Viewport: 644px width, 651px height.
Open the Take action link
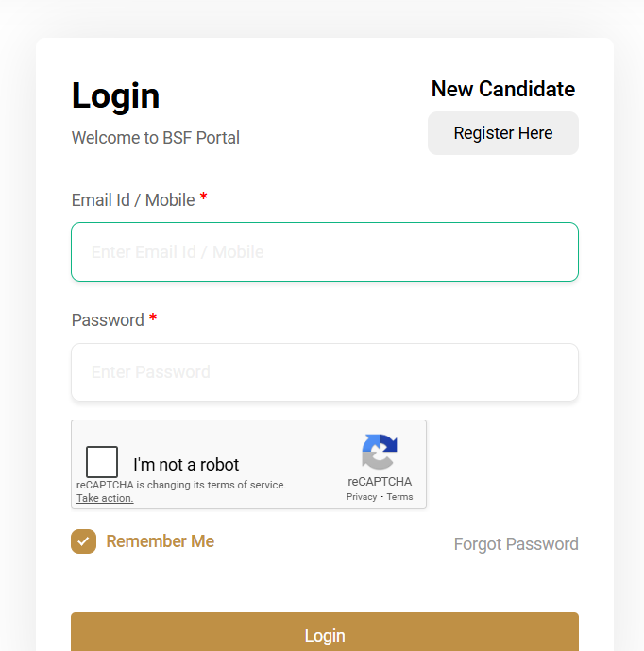pyautogui.click(x=105, y=498)
